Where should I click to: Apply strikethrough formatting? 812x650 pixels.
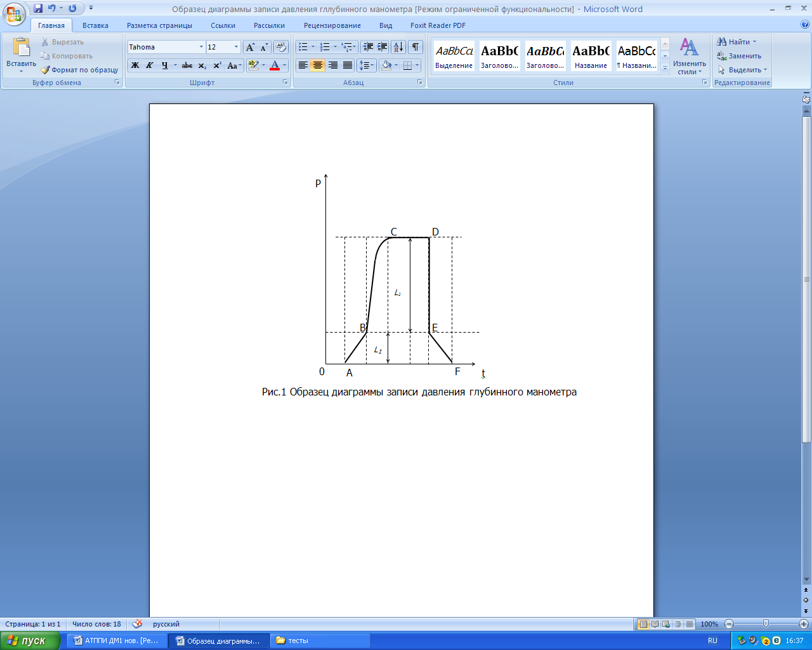coord(187,65)
